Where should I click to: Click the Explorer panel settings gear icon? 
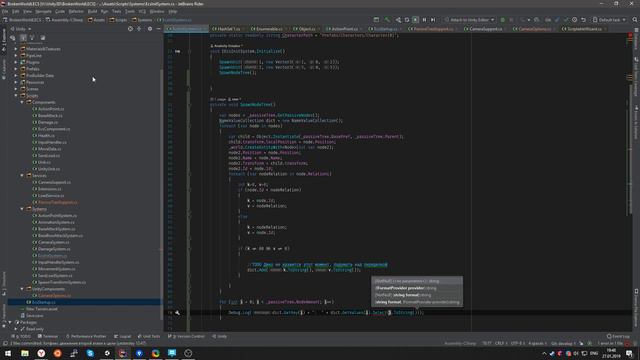150,29
